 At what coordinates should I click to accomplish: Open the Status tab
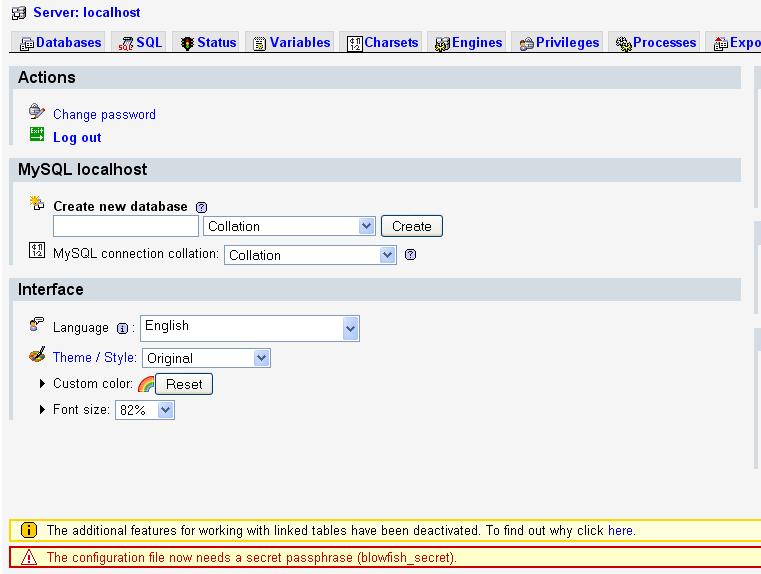click(207, 42)
